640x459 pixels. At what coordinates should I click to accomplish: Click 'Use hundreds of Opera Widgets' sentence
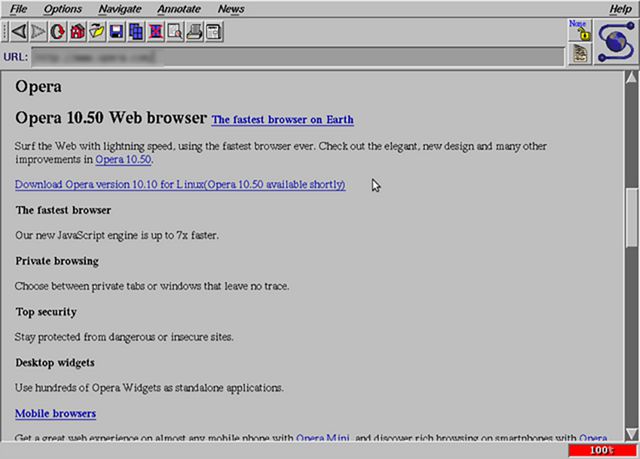149,388
